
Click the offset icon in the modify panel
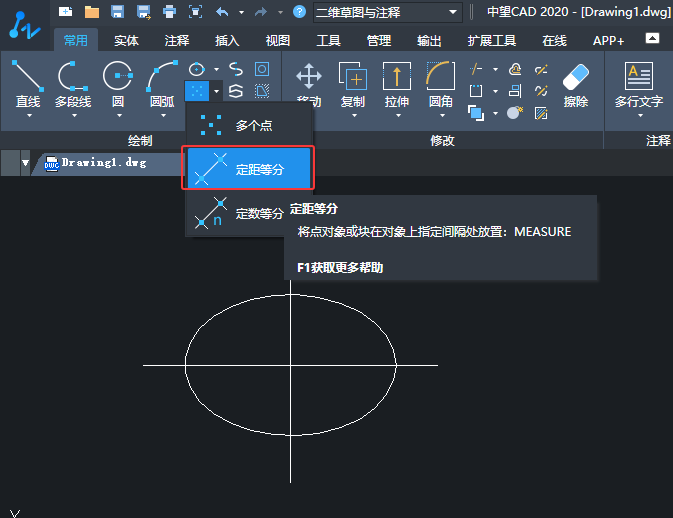coord(515,69)
